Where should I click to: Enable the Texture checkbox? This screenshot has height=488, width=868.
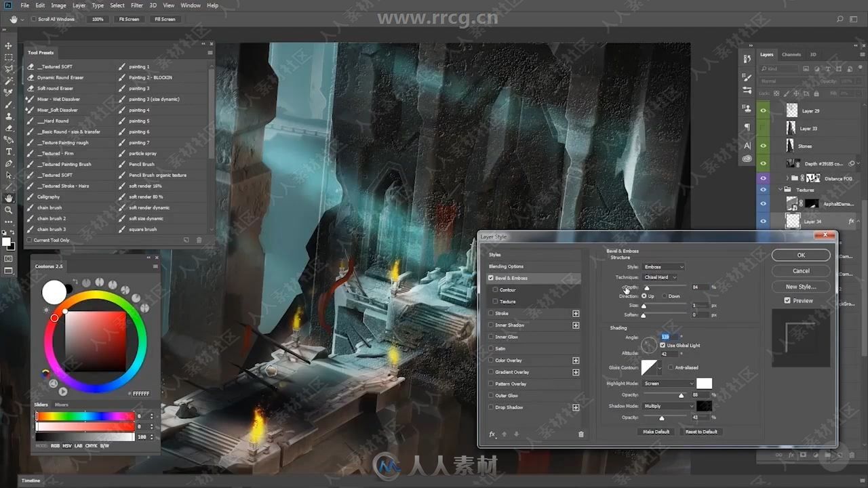point(496,302)
